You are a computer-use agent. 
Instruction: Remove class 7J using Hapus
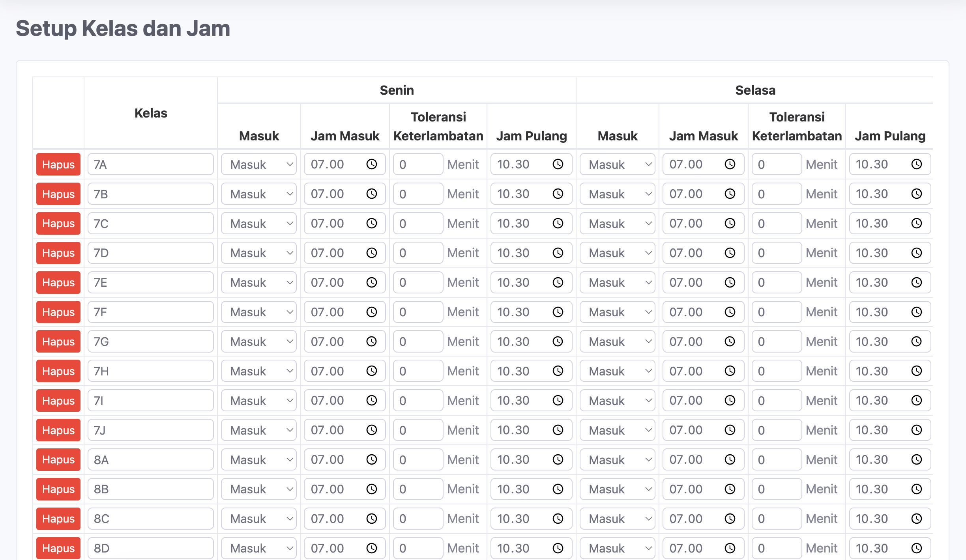(x=58, y=430)
